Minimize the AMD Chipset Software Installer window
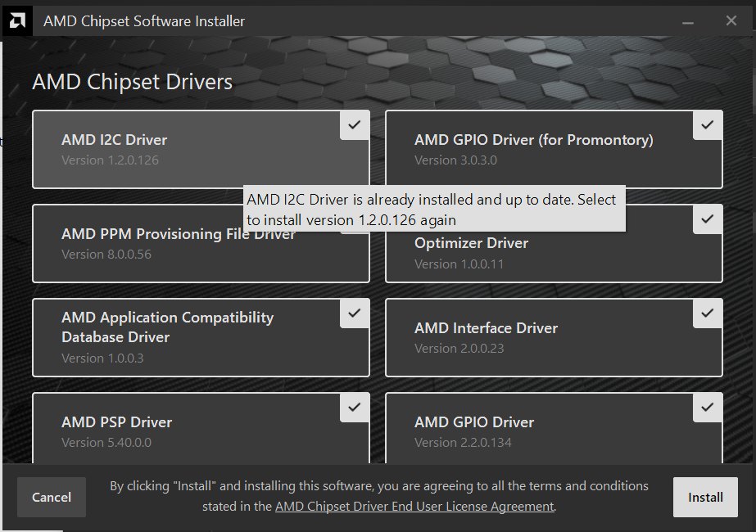756x532 pixels. 688,21
